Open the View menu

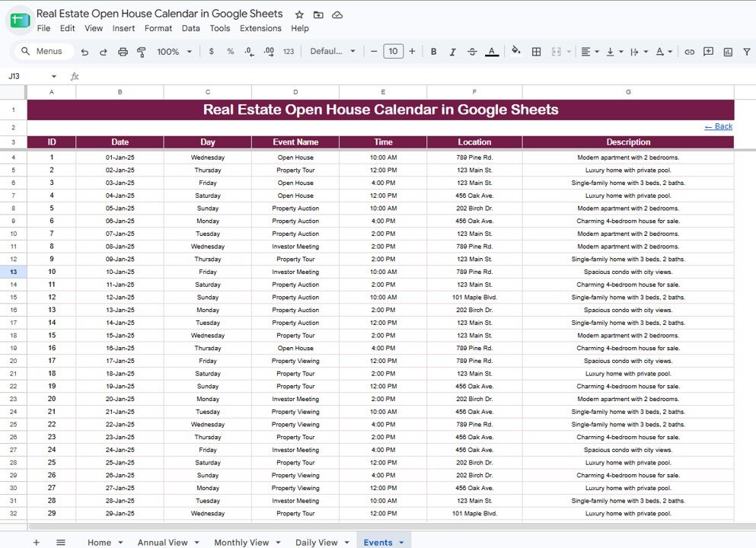(x=94, y=28)
